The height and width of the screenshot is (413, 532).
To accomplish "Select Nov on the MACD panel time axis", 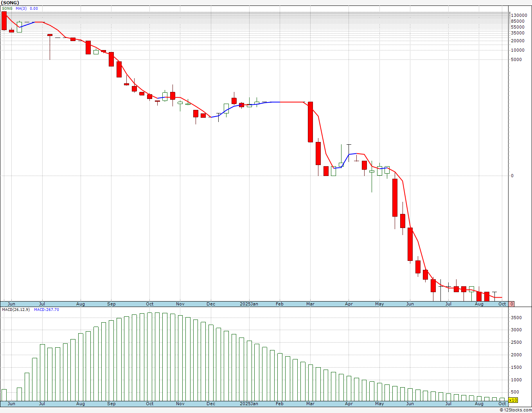I will point(180,404).
